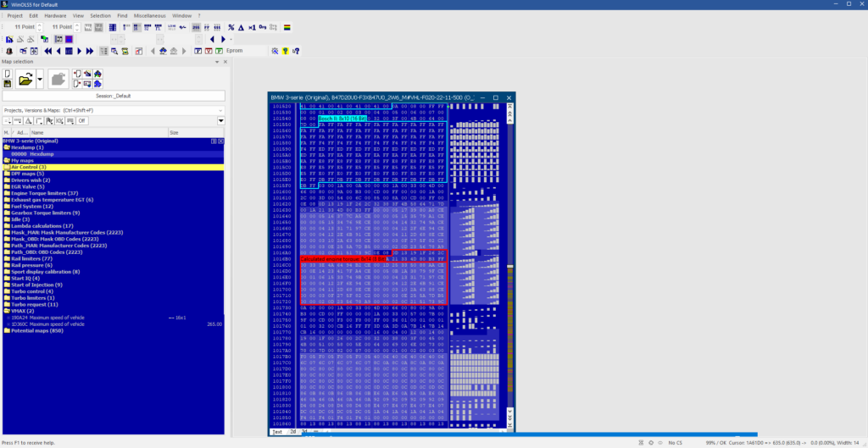Open the Hardware menu

click(55, 15)
